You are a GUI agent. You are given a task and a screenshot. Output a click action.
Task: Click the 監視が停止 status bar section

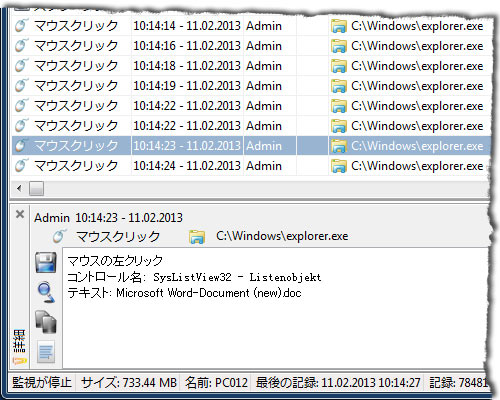[42, 382]
